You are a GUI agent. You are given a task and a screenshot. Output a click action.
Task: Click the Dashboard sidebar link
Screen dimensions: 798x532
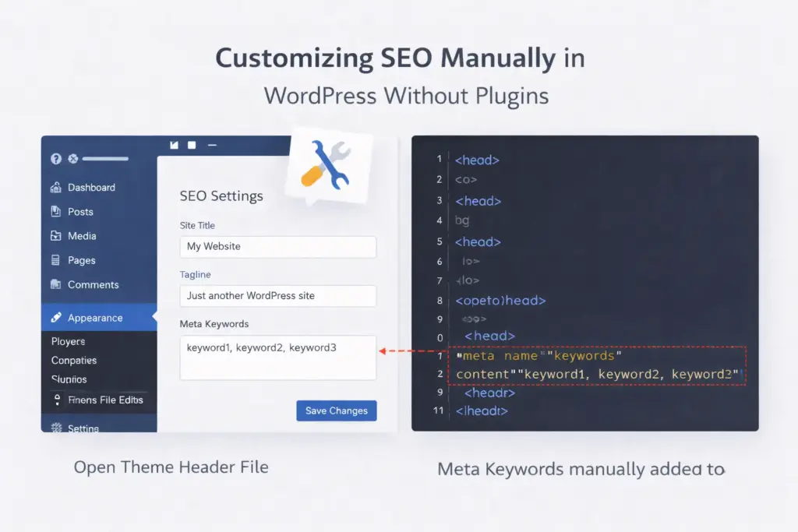[90, 187]
